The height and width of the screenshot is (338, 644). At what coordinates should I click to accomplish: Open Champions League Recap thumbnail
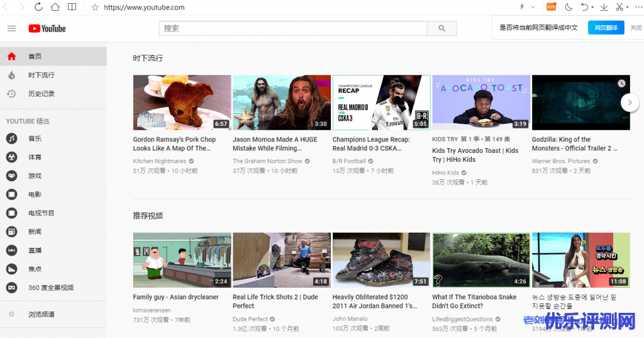point(382,103)
